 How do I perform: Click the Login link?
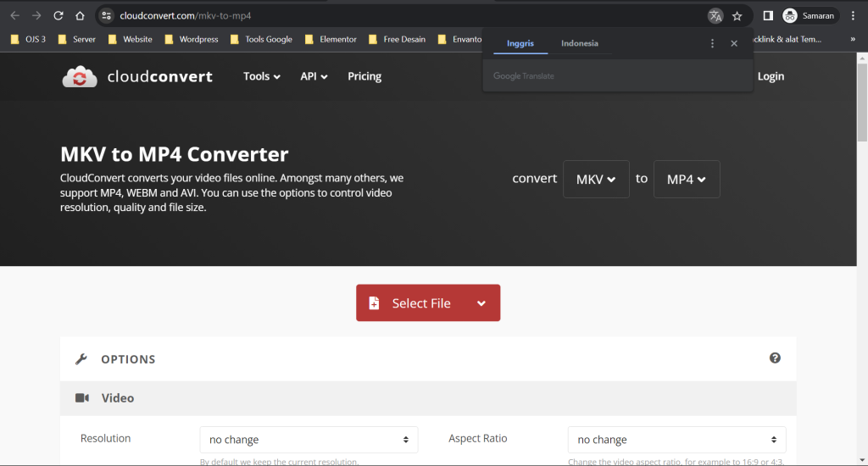pos(771,76)
